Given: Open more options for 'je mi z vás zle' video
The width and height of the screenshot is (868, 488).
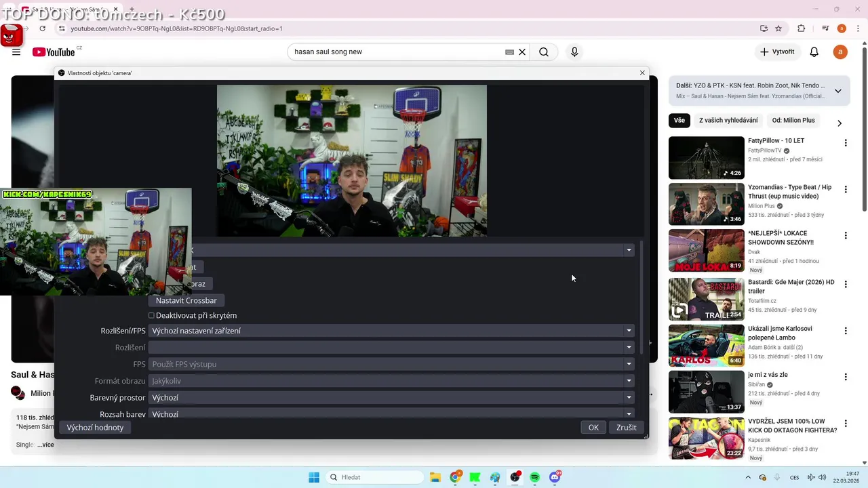Looking at the screenshot, I should point(846,377).
